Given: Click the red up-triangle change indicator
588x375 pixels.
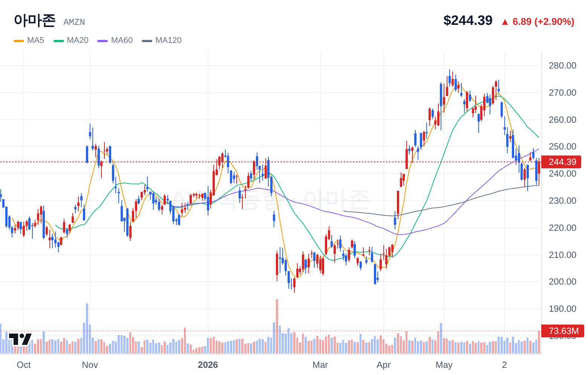Looking at the screenshot, I should [x=505, y=22].
